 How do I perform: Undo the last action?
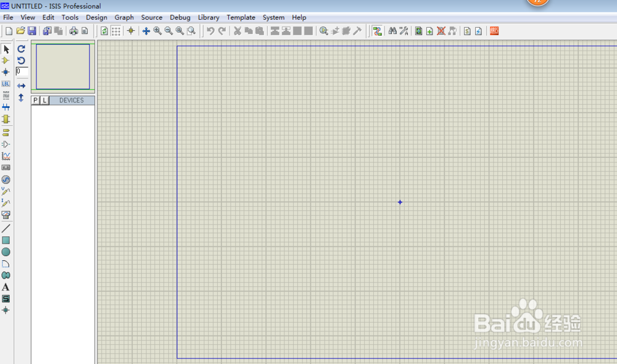[x=210, y=31]
